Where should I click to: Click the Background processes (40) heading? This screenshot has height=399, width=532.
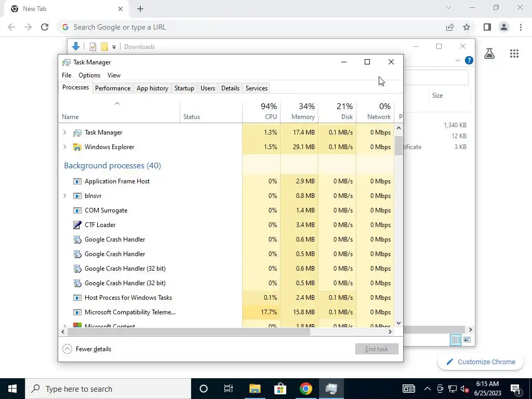(112, 166)
